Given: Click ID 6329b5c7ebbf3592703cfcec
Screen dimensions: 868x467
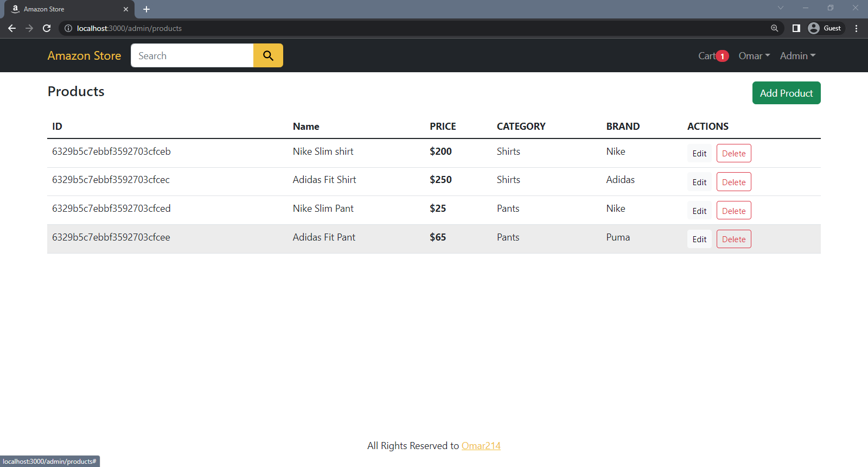Looking at the screenshot, I should click(x=111, y=180).
